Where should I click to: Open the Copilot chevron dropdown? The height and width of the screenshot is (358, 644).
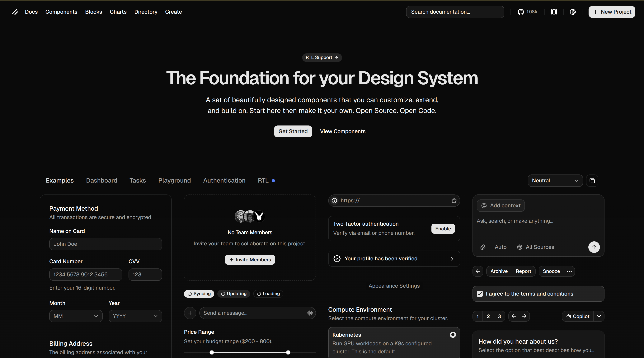click(599, 316)
